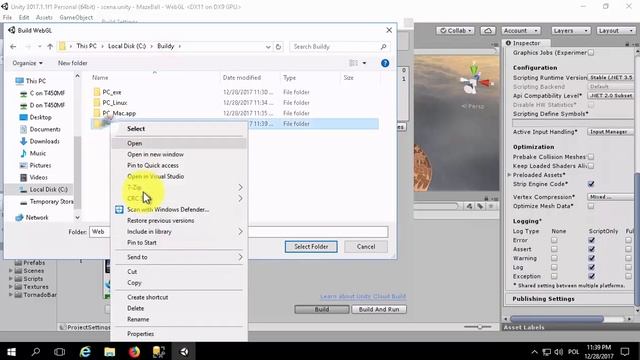Viewport: 640px width, 360px height.
Task: Choose Pin to Quick access
Action: point(179,165)
